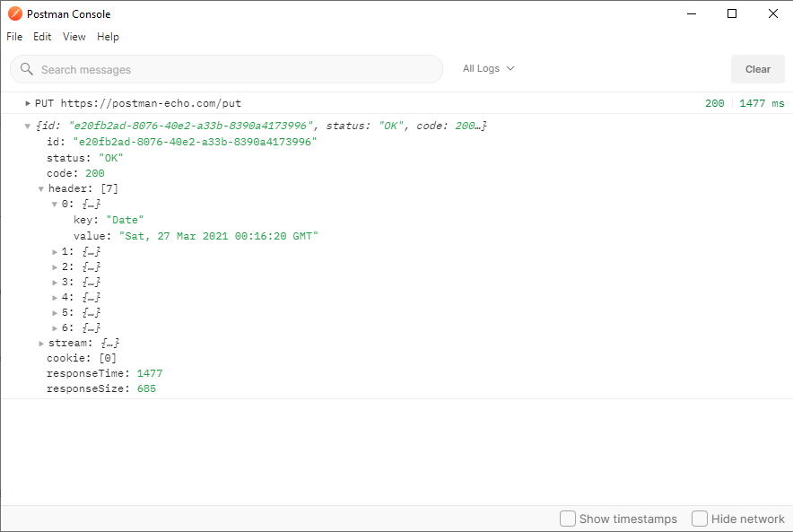Expand header item 3
The width and height of the screenshot is (793, 532).
click(55, 282)
